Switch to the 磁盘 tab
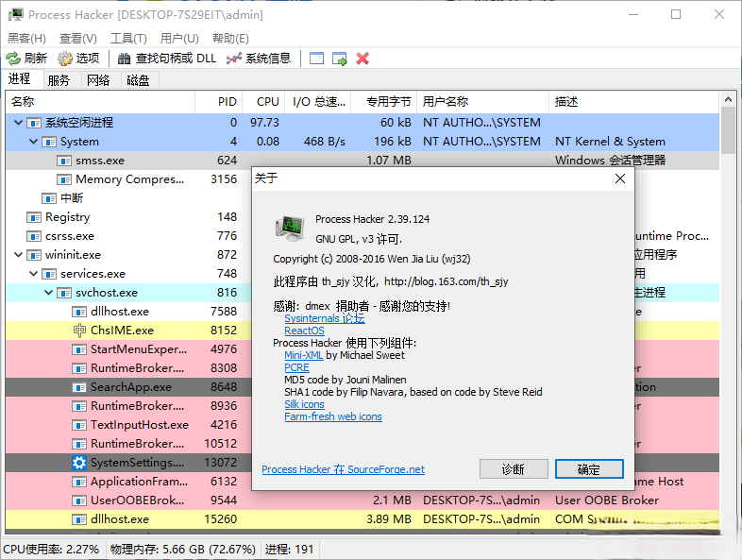742x560 pixels. [138, 80]
